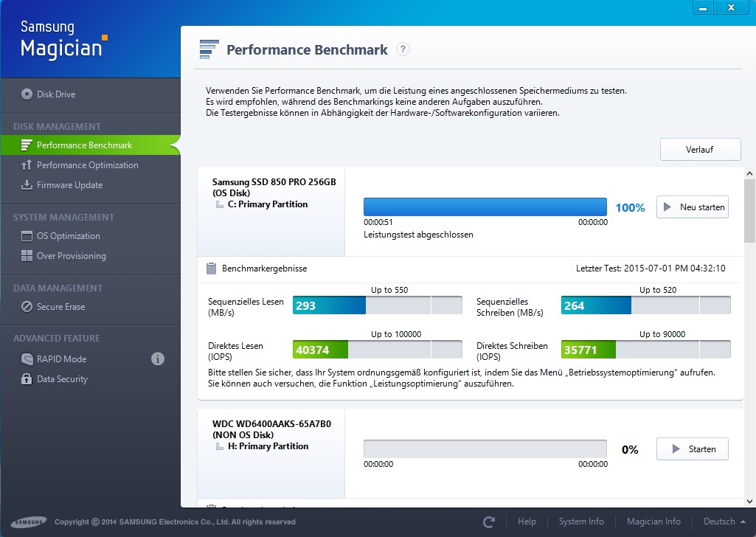Click the Data Security lock icon

(x=27, y=379)
